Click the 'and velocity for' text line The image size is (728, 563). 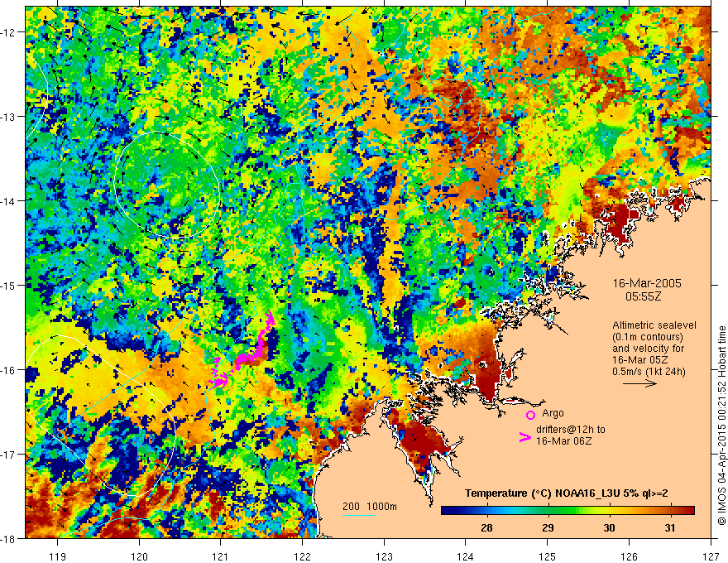click(x=648, y=349)
